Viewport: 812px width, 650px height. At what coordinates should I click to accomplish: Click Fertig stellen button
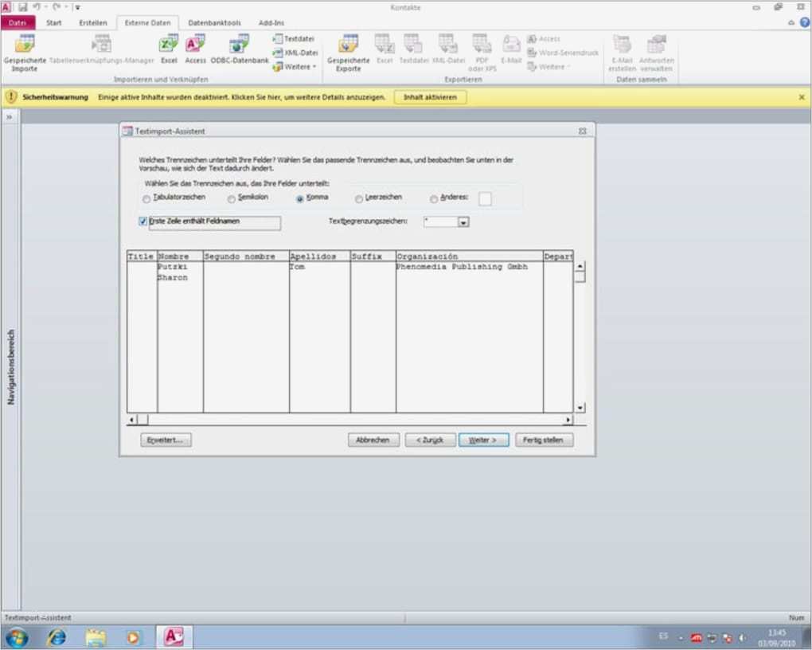tap(544, 440)
